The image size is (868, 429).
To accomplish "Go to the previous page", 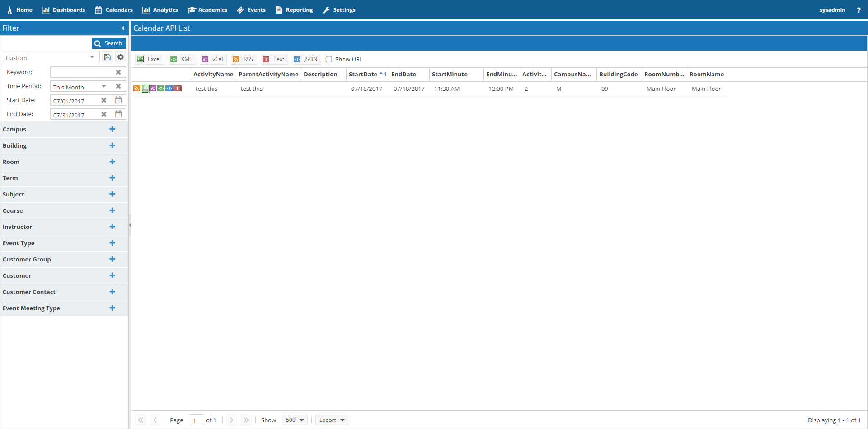I will click(155, 420).
